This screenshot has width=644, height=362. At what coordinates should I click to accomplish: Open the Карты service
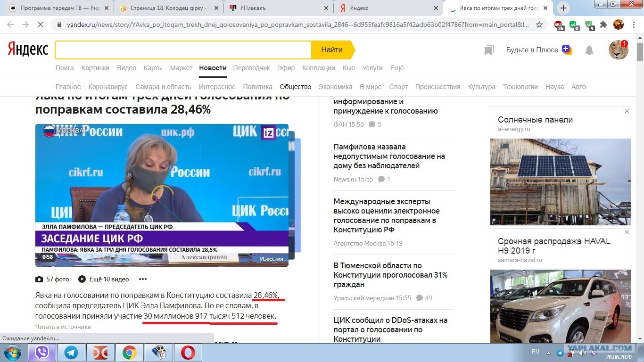153,68
